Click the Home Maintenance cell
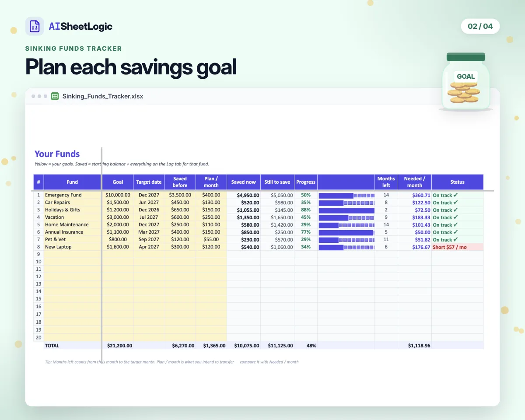The height and width of the screenshot is (420, 525). 73,225
